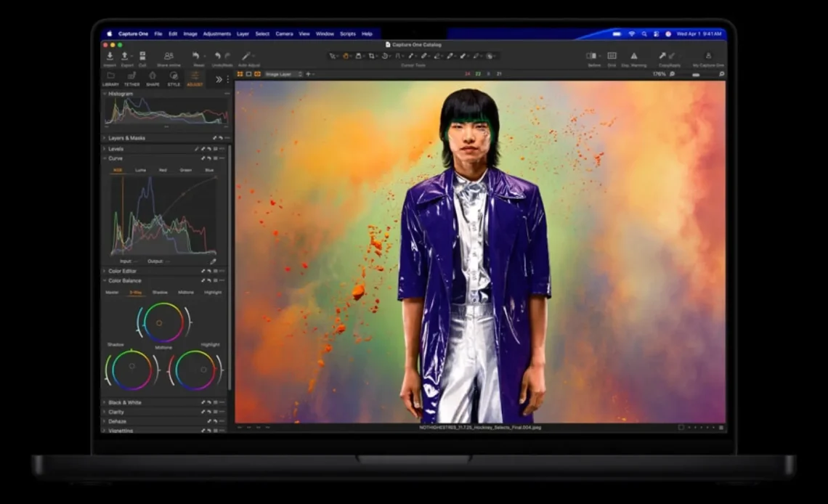Toggle the Before view
828x504 pixels.
591,56
